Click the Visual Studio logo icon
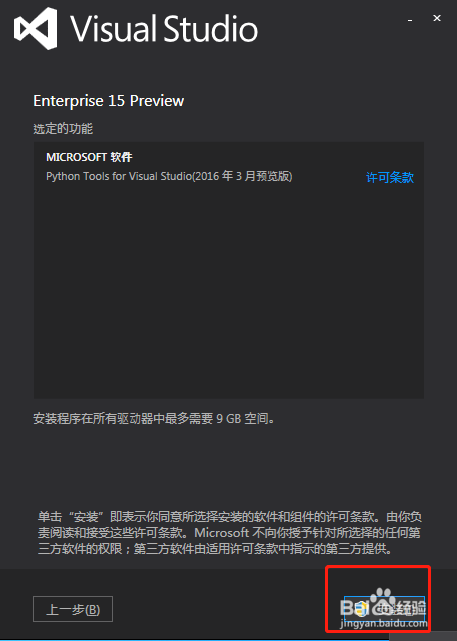This screenshot has width=457, height=641. pyautogui.click(x=36, y=29)
